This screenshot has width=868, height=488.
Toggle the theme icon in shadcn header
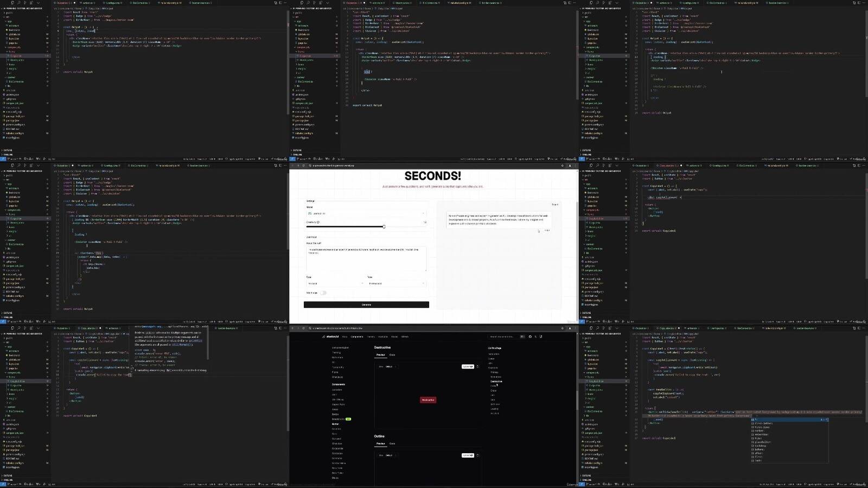pyautogui.click(x=541, y=337)
